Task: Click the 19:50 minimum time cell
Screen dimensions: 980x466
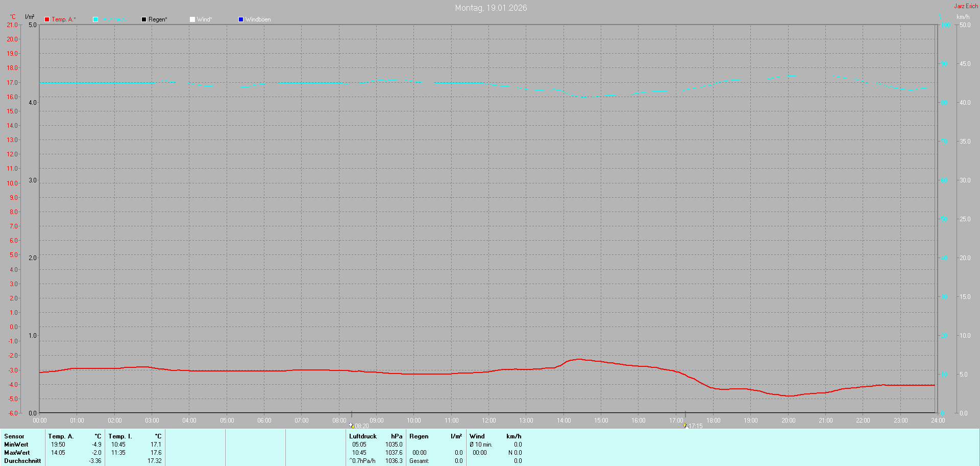Action: tap(58, 445)
